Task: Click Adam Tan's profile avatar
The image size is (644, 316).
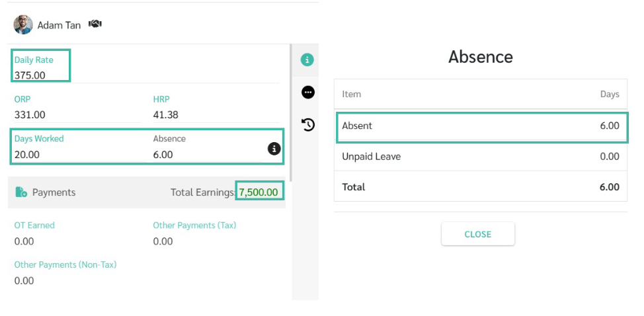Action: point(23,25)
